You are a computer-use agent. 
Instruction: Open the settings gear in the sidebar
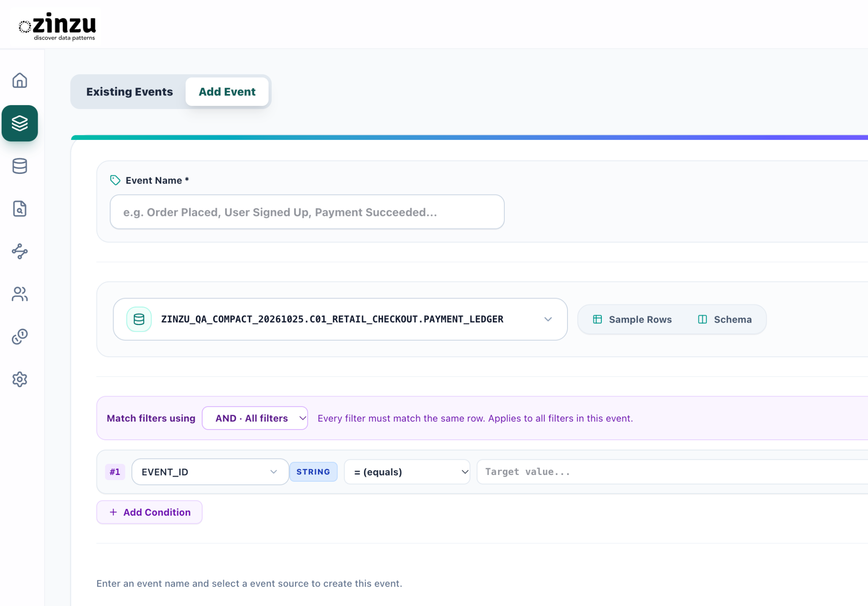click(19, 380)
